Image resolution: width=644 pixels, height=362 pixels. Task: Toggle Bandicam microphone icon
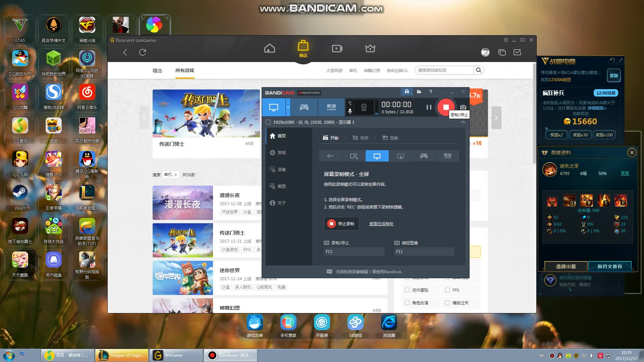point(350,111)
